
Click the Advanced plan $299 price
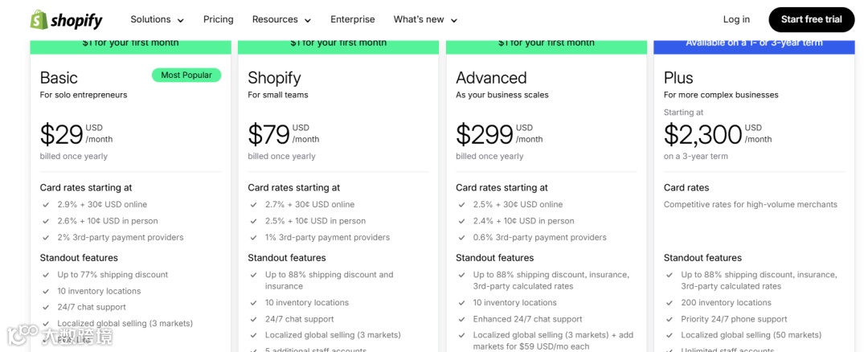tap(484, 133)
